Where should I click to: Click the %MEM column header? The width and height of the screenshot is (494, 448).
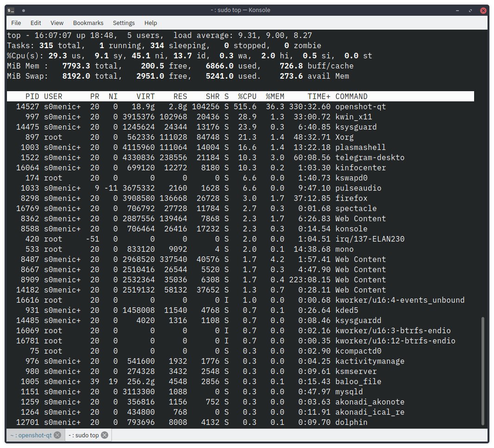pyautogui.click(x=275, y=96)
